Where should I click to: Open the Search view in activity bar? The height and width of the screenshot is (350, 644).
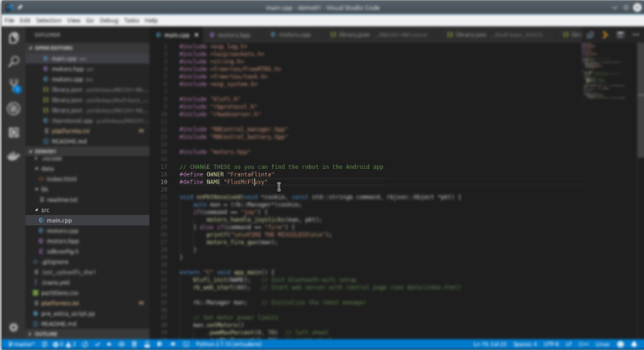click(13, 62)
